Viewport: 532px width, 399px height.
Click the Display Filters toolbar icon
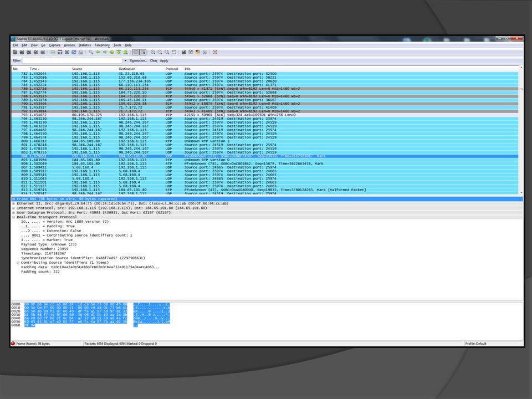[x=191, y=52]
